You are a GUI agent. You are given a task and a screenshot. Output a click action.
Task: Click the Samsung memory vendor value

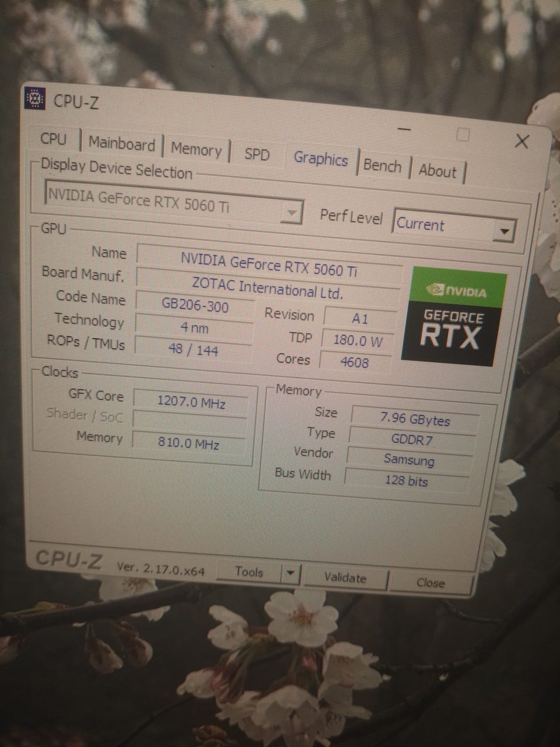pos(409,460)
